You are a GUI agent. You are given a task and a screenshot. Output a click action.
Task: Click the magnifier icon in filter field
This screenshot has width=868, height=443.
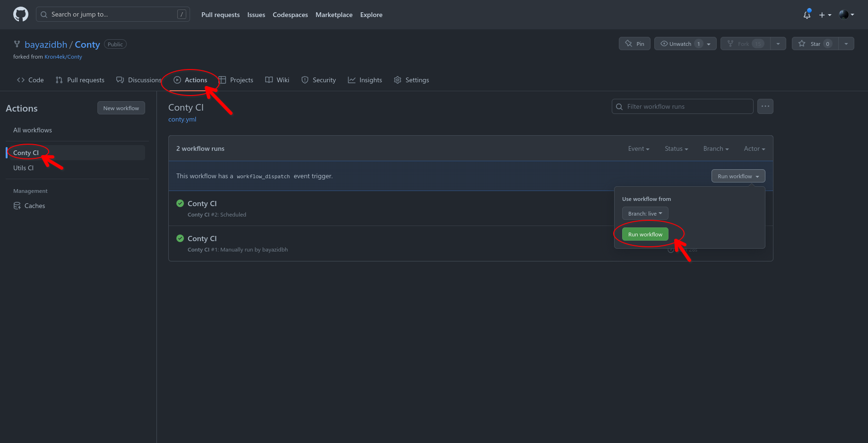[619, 107]
